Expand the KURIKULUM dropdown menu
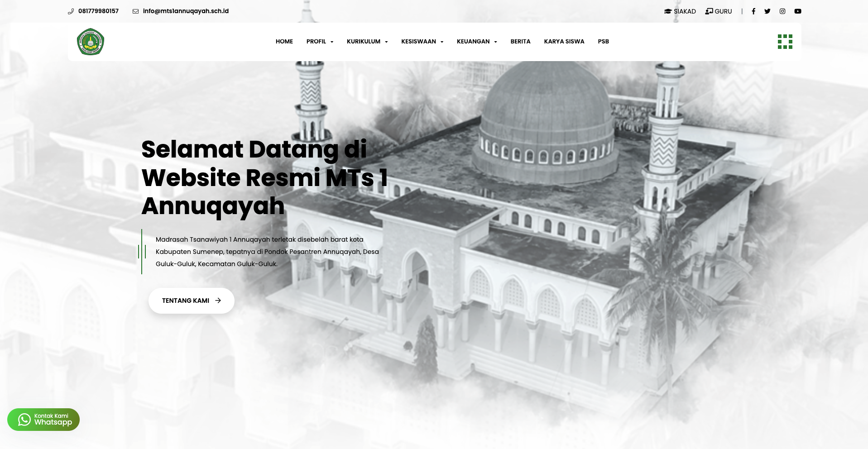This screenshot has height=449, width=868. [367, 42]
